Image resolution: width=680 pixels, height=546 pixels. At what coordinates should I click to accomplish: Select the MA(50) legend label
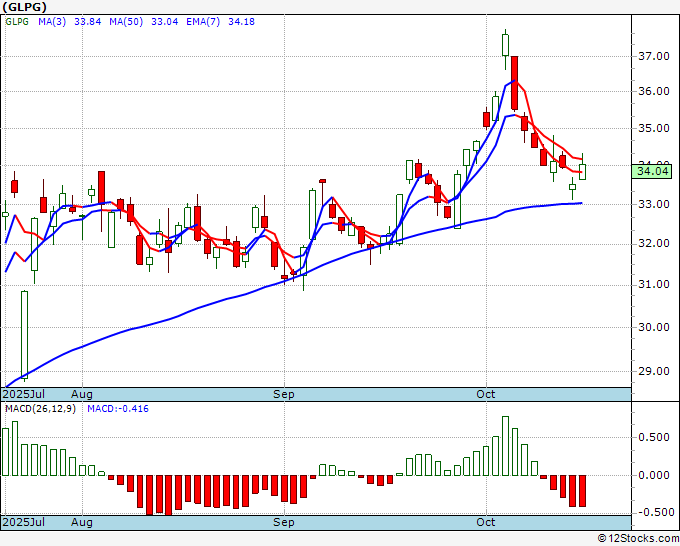coord(126,22)
